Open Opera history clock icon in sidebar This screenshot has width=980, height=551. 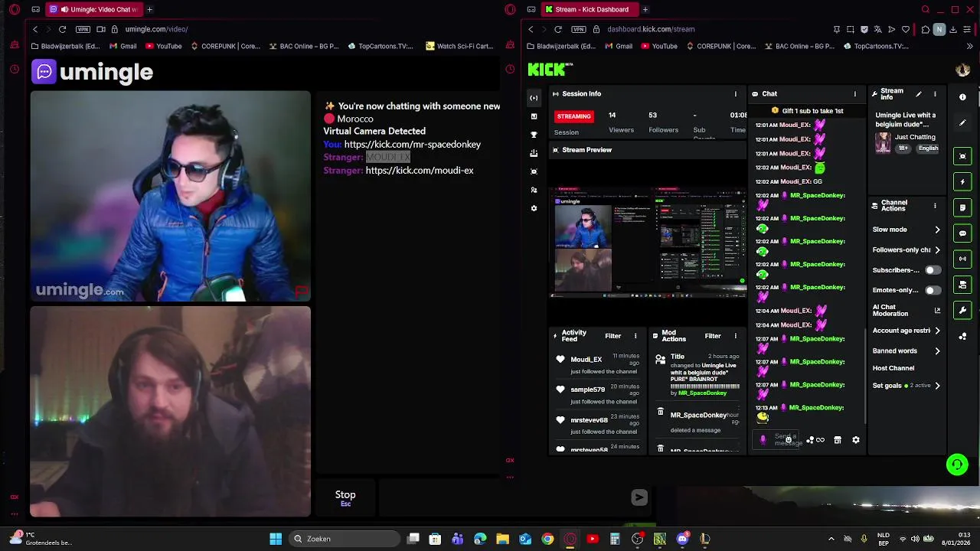(14, 70)
